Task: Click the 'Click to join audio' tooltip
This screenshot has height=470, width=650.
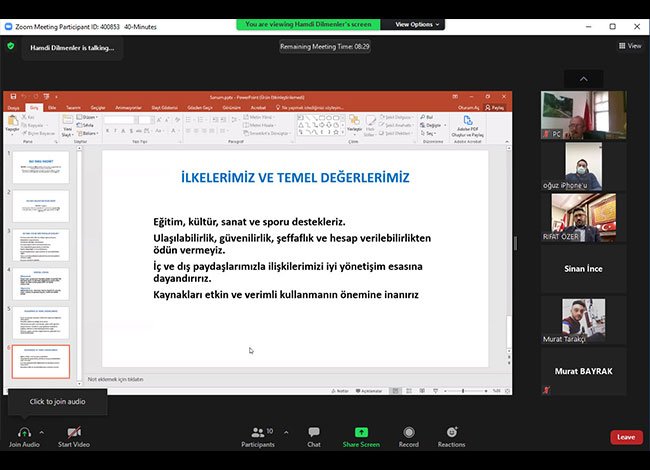Action: pos(57,401)
